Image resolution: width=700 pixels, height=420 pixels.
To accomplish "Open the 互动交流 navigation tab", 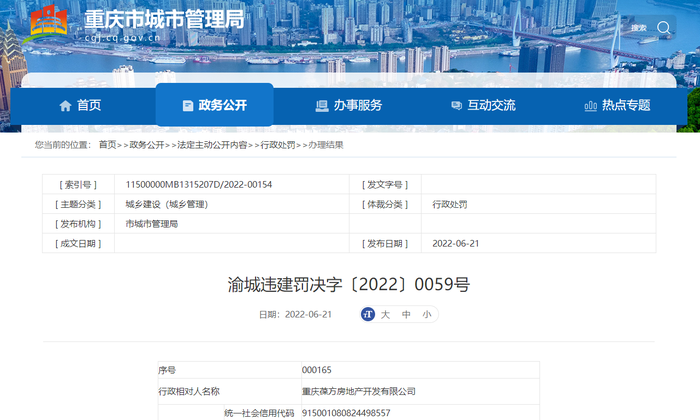I will [x=483, y=105].
